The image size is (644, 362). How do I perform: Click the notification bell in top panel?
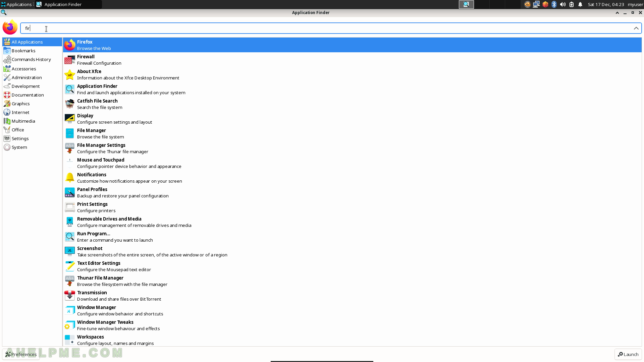(580, 4)
